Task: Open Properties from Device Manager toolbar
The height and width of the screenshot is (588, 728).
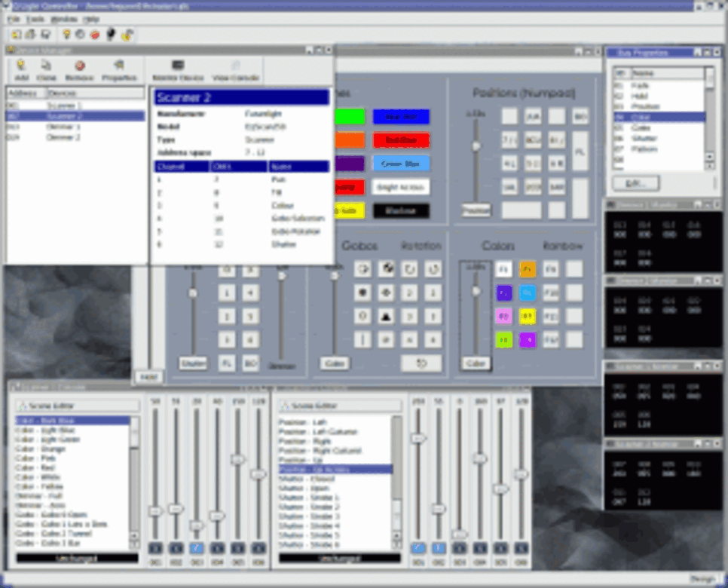Action: pyautogui.click(x=119, y=70)
